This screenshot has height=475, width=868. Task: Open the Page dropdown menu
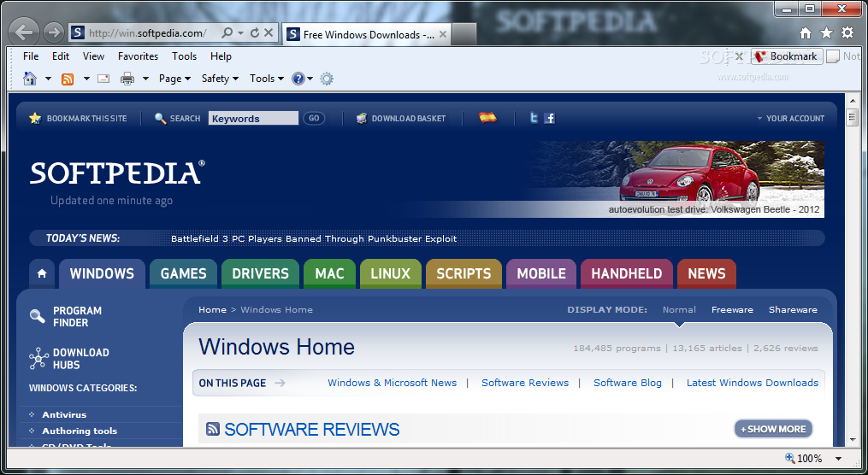175,79
